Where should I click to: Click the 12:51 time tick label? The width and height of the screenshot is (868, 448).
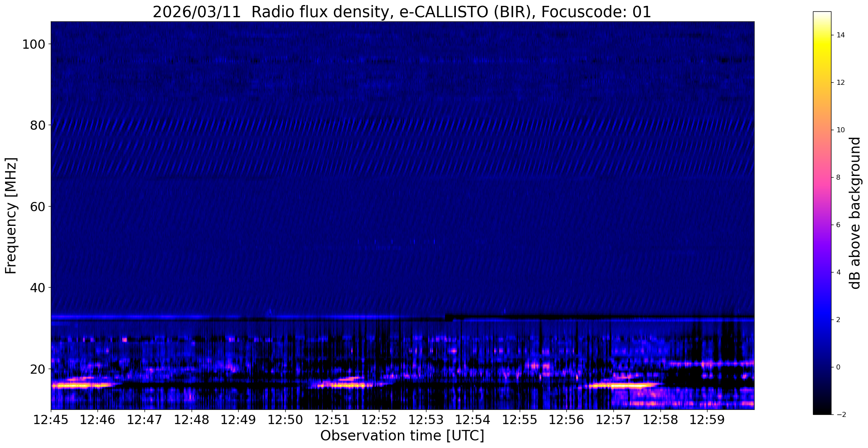pyautogui.click(x=332, y=419)
